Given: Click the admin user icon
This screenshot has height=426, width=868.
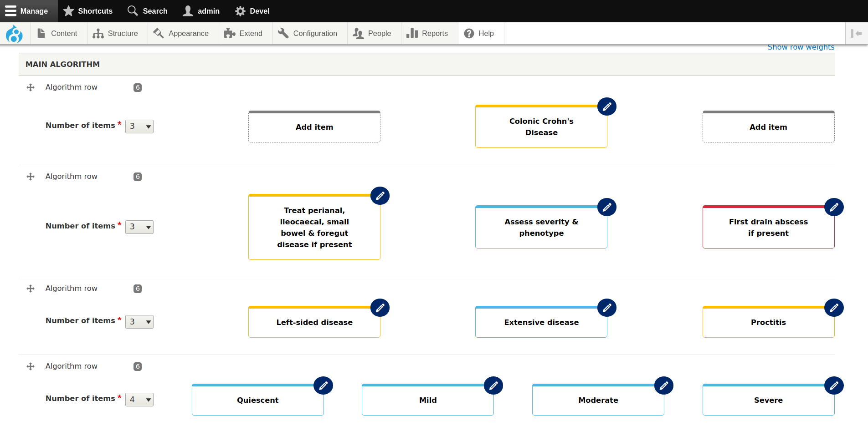Looking at the screenshot, I should [188, 11].
